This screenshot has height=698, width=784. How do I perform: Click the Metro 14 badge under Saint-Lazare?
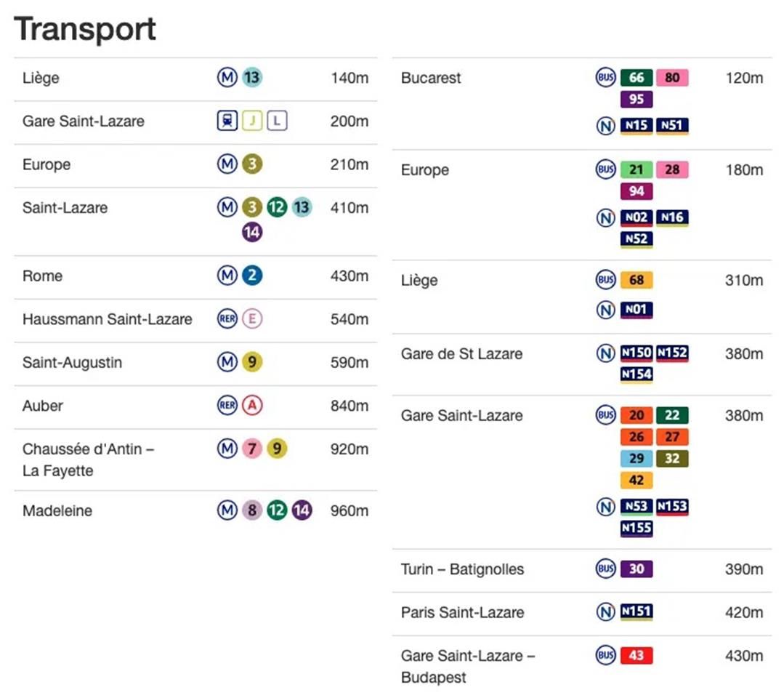(252, 233)
